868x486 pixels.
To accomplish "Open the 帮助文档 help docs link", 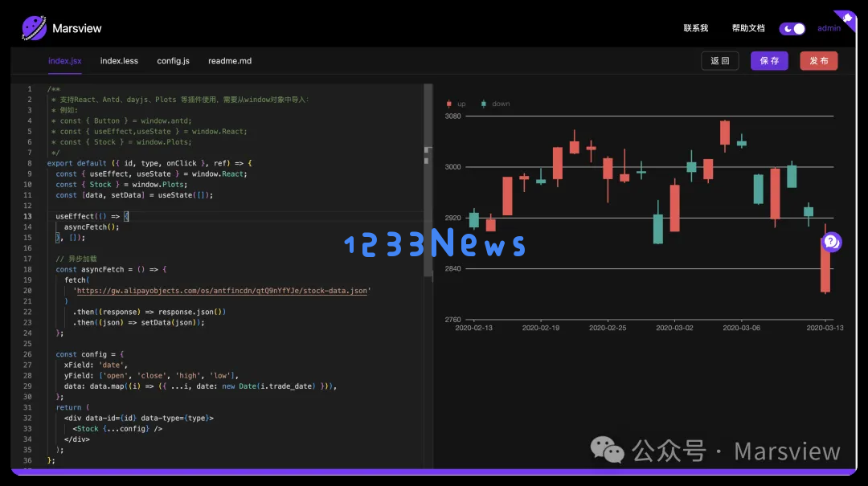I will (748, 28).
